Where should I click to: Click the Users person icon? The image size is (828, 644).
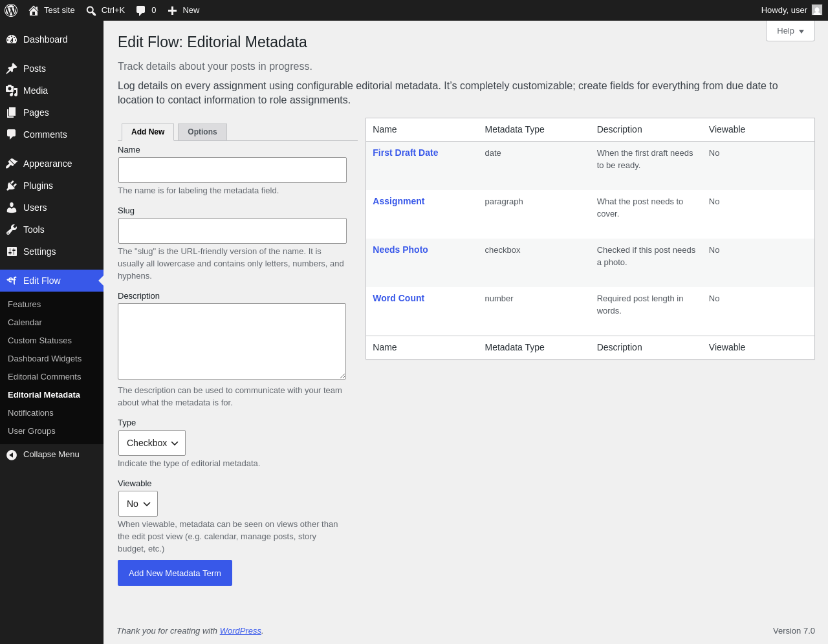(x=12, y=208)
